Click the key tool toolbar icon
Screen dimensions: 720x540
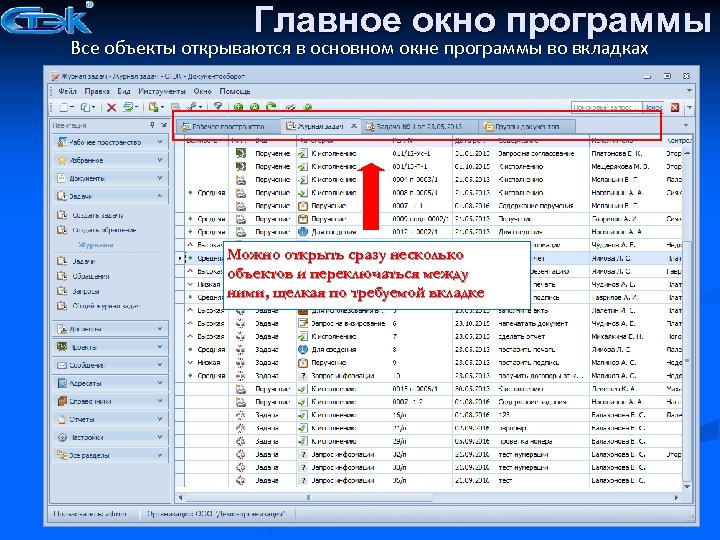[x=191, y=107]
